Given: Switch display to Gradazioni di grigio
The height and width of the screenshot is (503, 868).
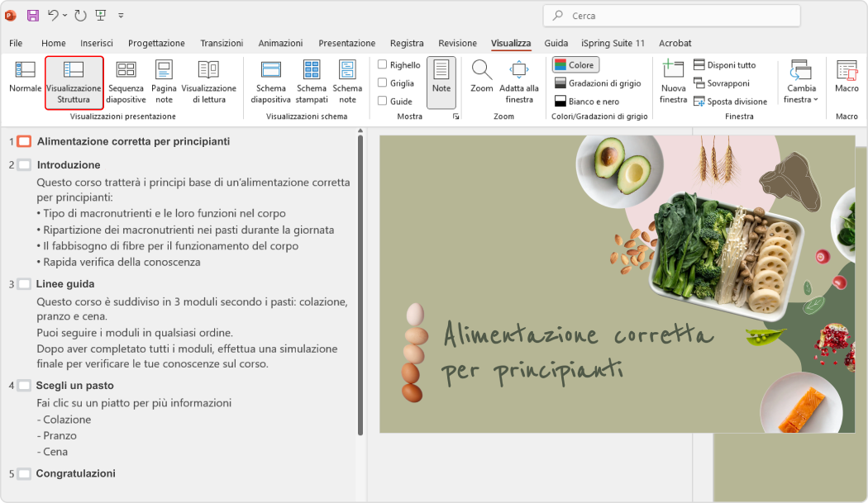Looking at the screenshot, I should (595, 82).
